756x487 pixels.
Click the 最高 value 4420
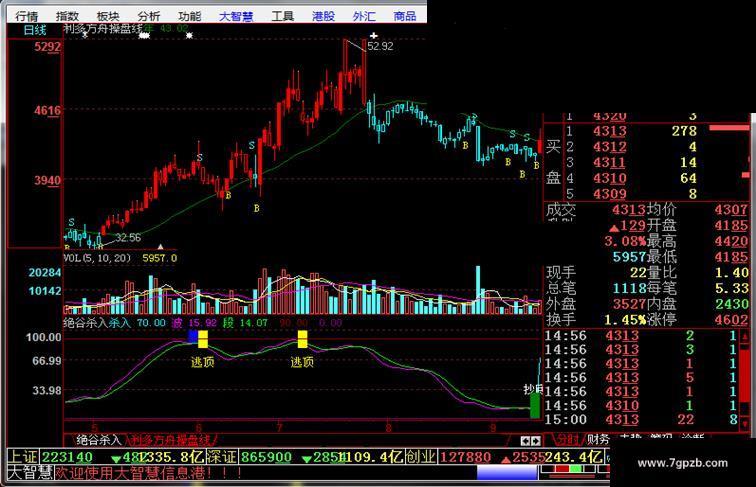pyautogui.click(x=731, y=241)
